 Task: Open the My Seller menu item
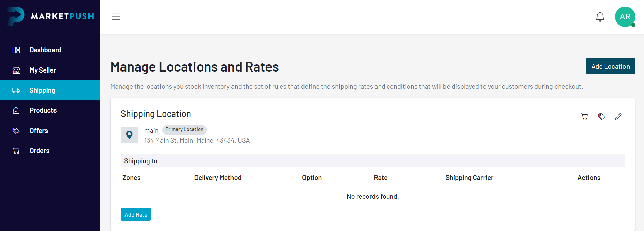[x=43, y=70]
